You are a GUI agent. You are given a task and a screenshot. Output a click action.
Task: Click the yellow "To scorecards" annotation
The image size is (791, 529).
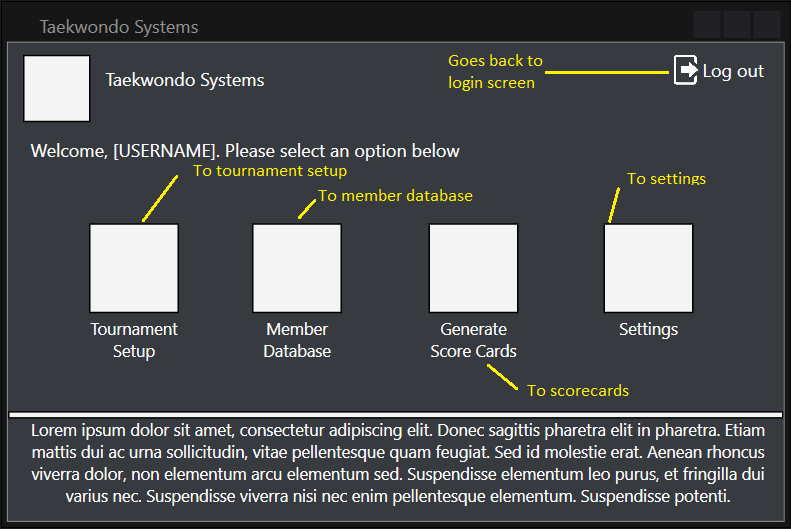click(578, 390)
